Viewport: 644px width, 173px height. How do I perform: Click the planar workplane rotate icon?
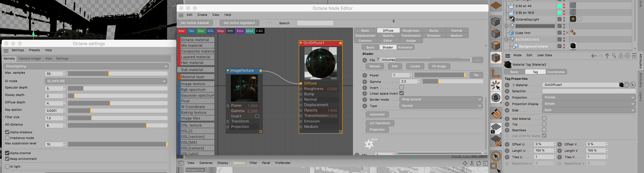click(496, 140)
